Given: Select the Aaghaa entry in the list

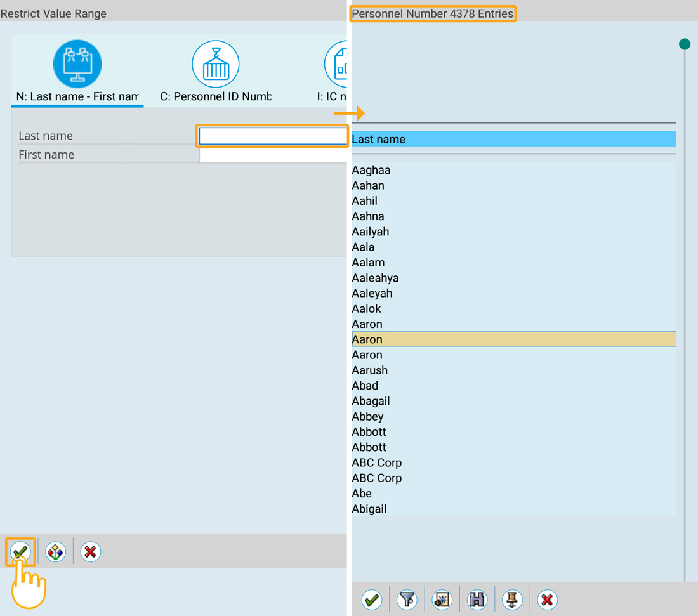Looking at the screenshot, I should 371,170.
